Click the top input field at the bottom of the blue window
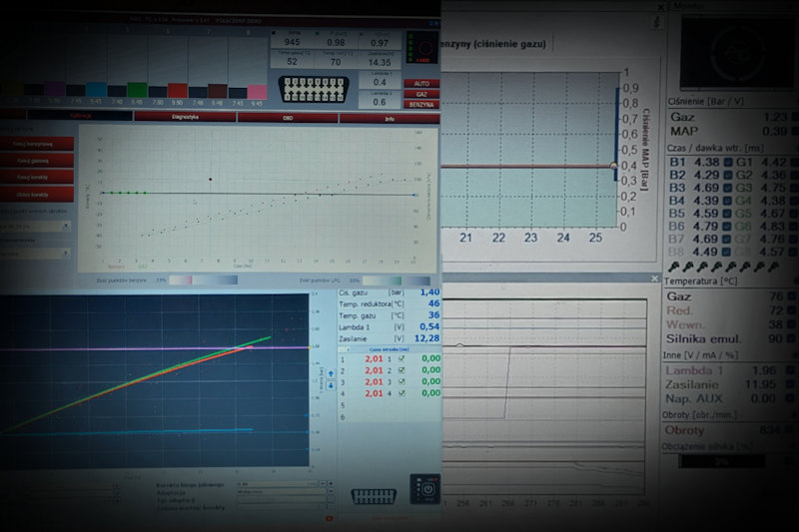 tap(277, 484)
